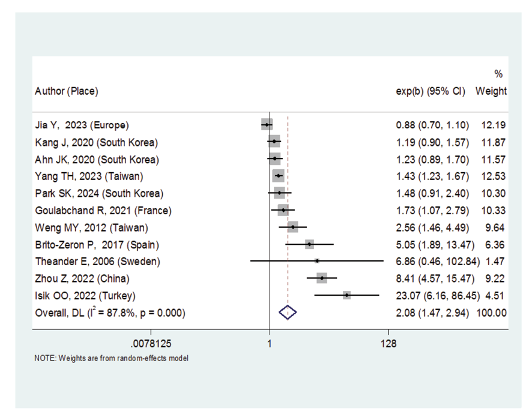Click the '.0078125' x-axis tick label
Screen dimensions: 532x420
(x=151, y=344)
